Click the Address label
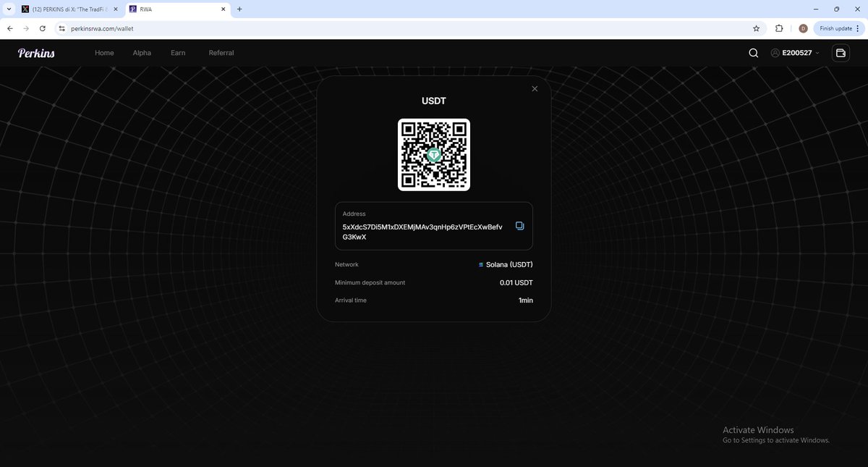Image resolution: width=868 pixels, height=467 pixels. 354,214
